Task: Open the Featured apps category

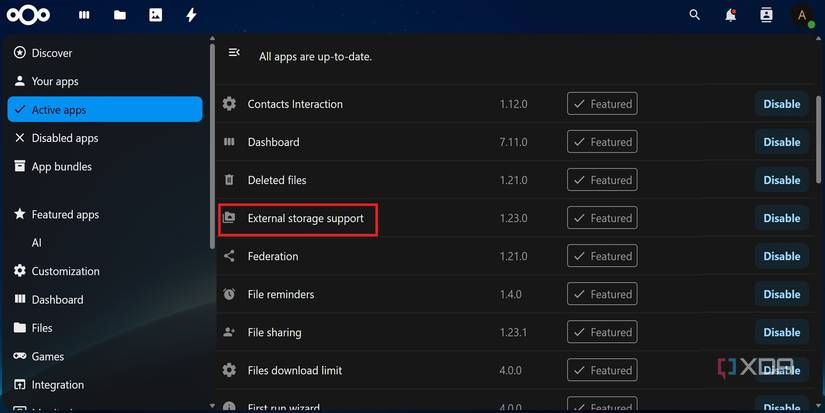Action: [x=105, y=214]
